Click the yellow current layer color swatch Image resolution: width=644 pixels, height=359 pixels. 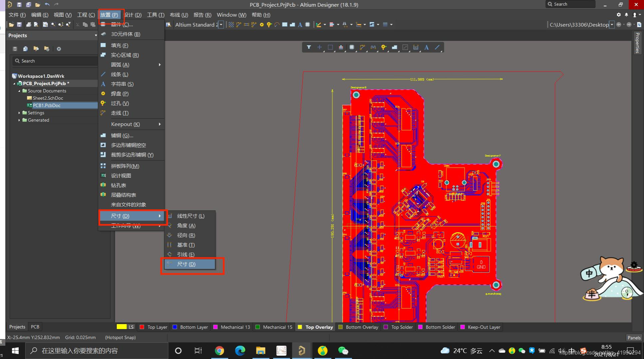click(121, 327)
